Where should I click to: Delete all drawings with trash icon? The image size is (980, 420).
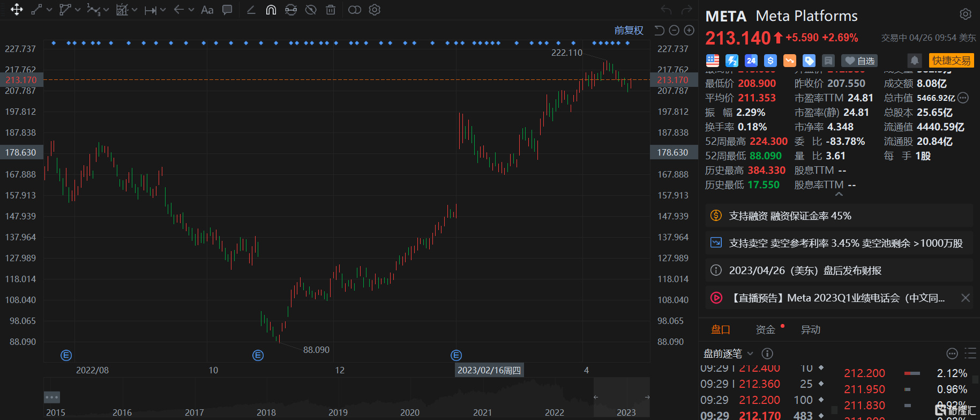[331, 10]
